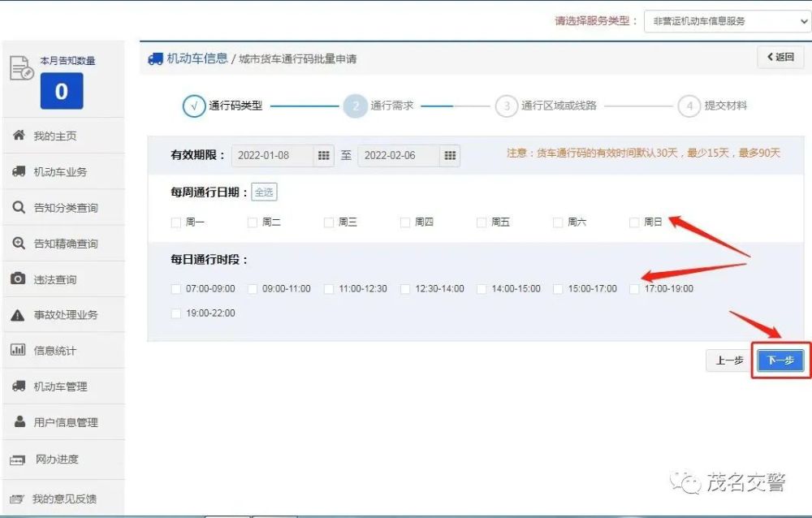The image size is (812, 518).
Task: Click step 2 circle 通行需求
Action: point(356,106)
